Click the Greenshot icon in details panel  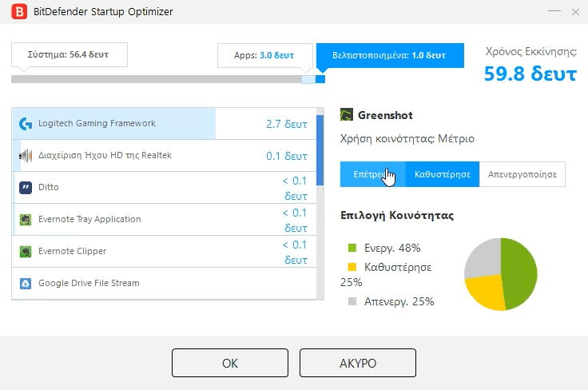347,115
